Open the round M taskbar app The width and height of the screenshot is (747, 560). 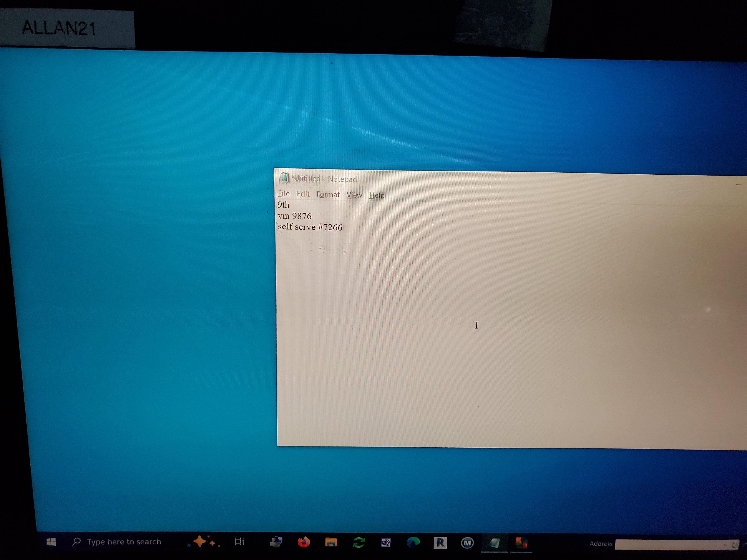[x=467, y=543]
